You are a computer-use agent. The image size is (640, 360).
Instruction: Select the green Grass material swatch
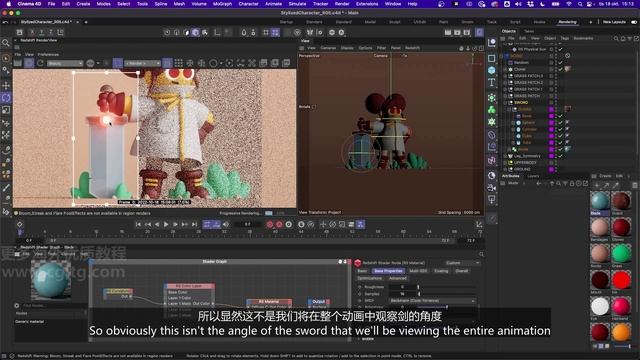[621, 253]
